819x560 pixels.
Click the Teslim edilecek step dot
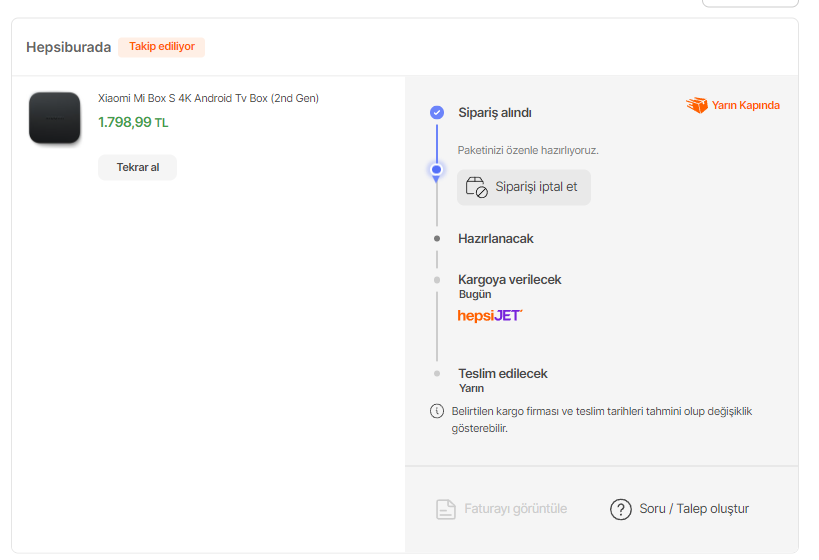coord(437,373)
